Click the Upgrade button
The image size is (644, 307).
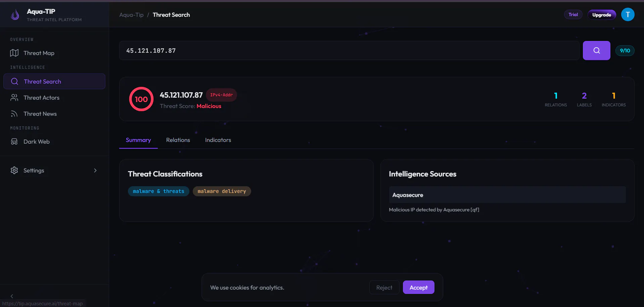[x=602, y=15]
